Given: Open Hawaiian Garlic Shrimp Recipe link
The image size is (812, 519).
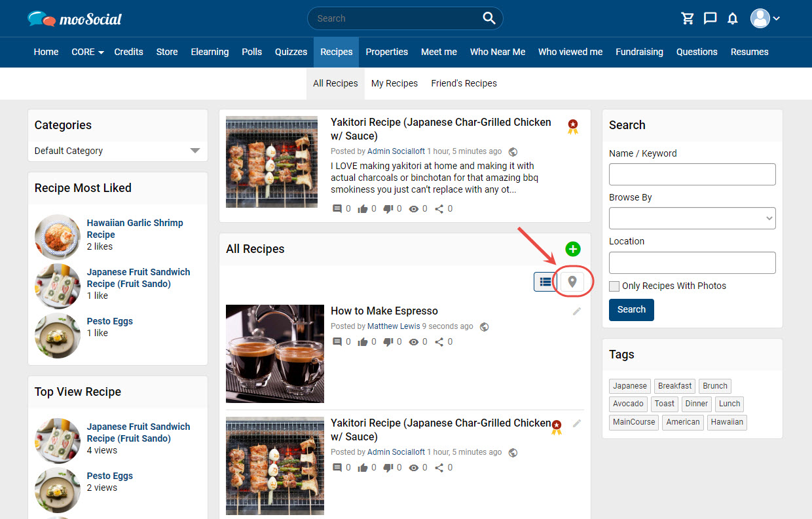Looking at the screenshot, I should (135, 229).
